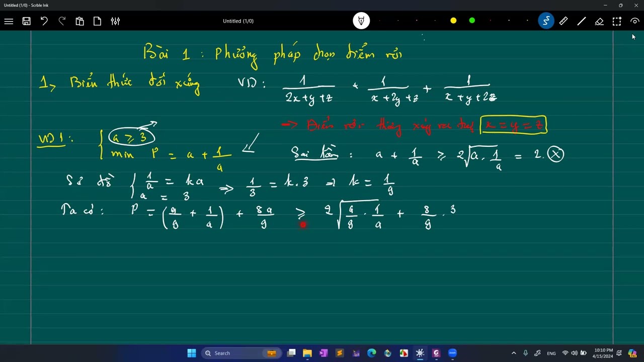
Task: Switch ENG input language
Action: click(x=551, y=353)
